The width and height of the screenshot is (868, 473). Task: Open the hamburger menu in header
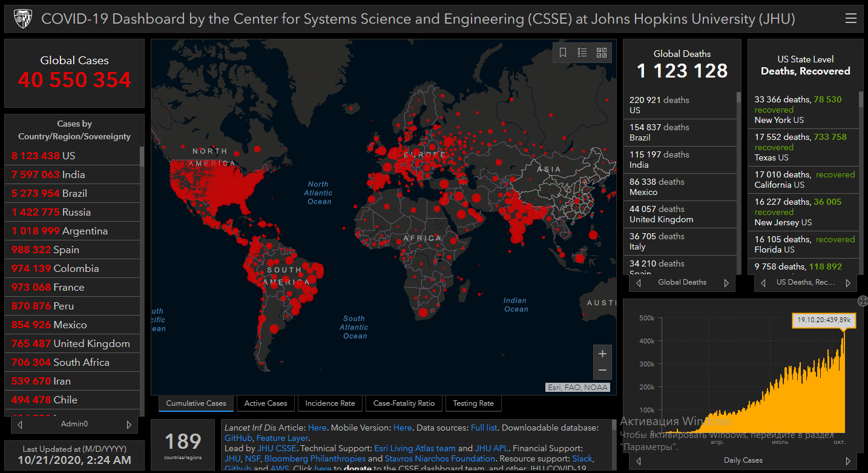coord(850,19)
